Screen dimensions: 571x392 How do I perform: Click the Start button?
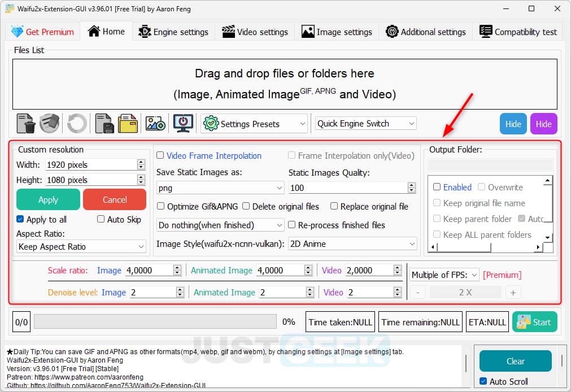tap(535, 322)
